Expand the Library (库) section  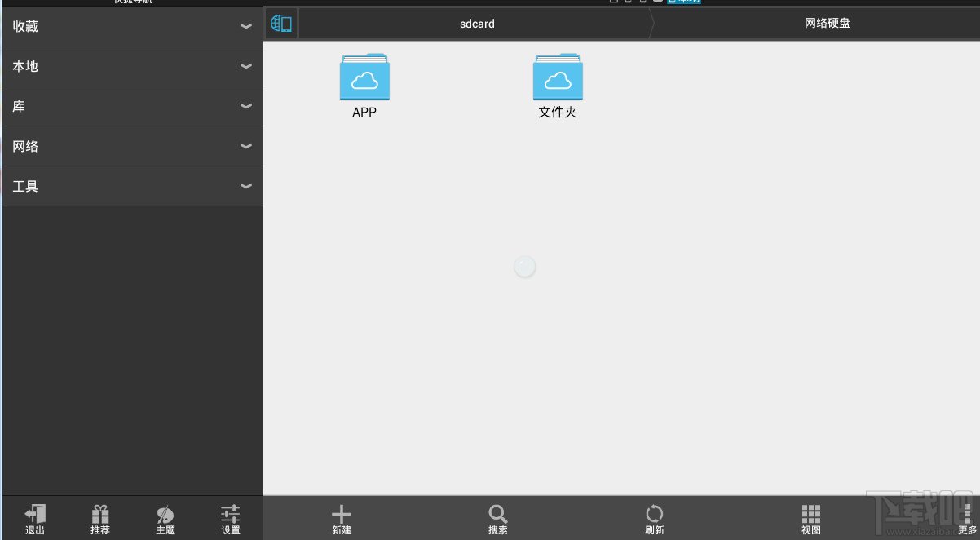[132, 106]
